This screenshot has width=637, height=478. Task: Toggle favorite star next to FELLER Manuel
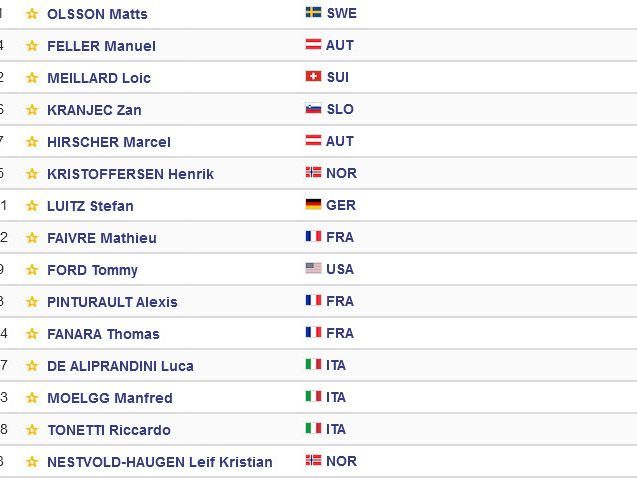tap(32, 45)
